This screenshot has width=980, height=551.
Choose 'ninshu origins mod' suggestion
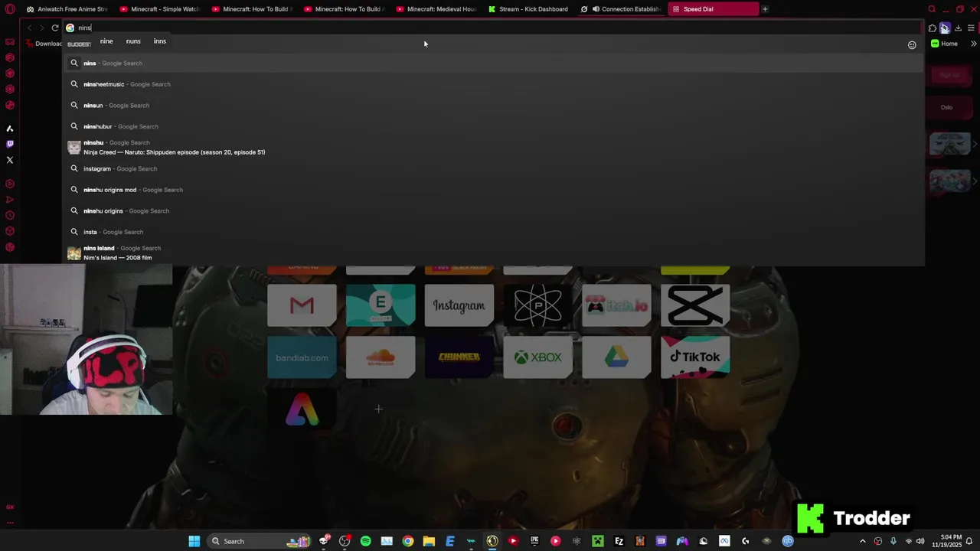click(494, 190)
